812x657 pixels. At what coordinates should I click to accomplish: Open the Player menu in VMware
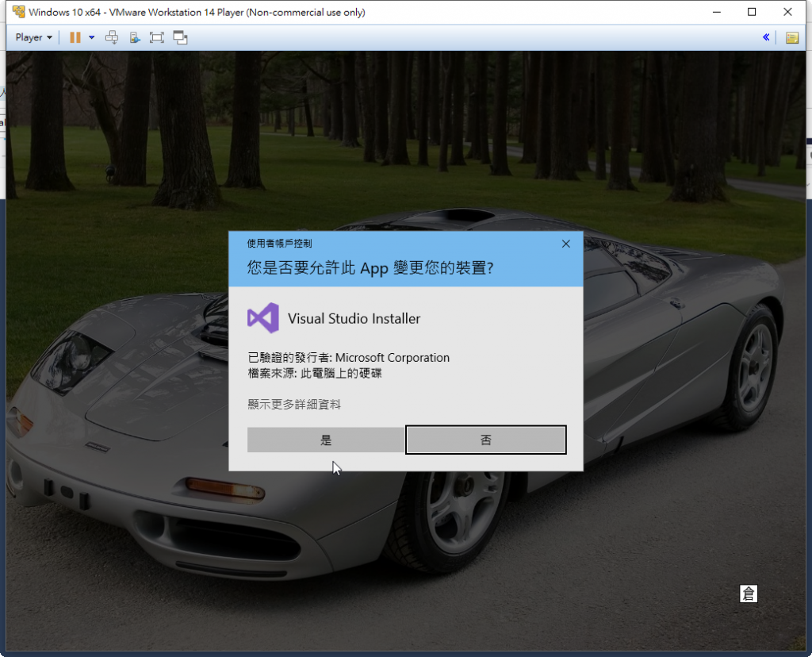[33, 37]
